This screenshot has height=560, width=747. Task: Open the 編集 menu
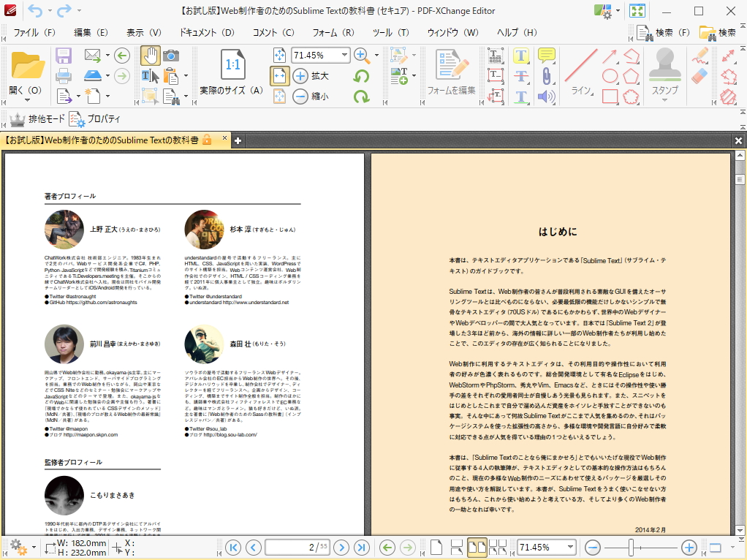pyautogui.click(x=91, y=32)
